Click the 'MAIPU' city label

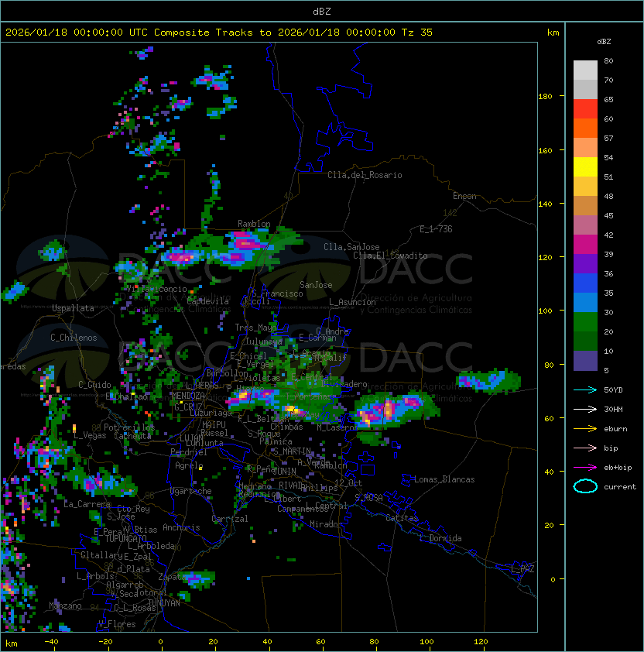click(214, 425)
